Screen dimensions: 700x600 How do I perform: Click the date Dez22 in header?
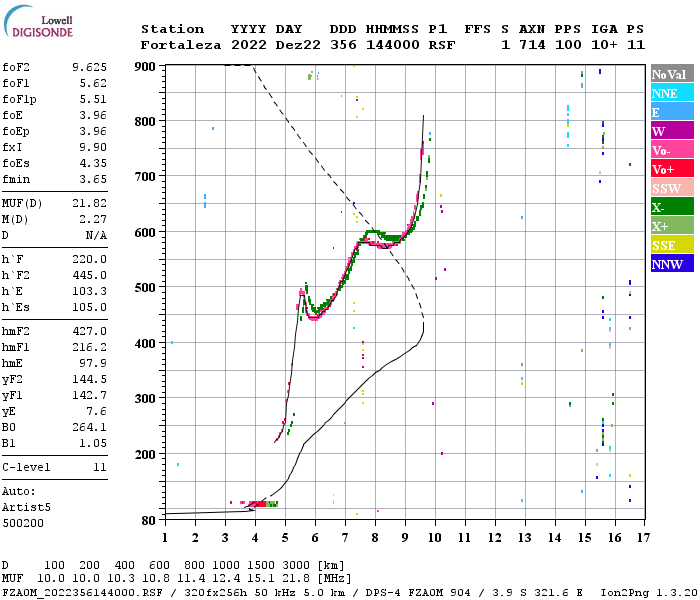coord(298,45)
